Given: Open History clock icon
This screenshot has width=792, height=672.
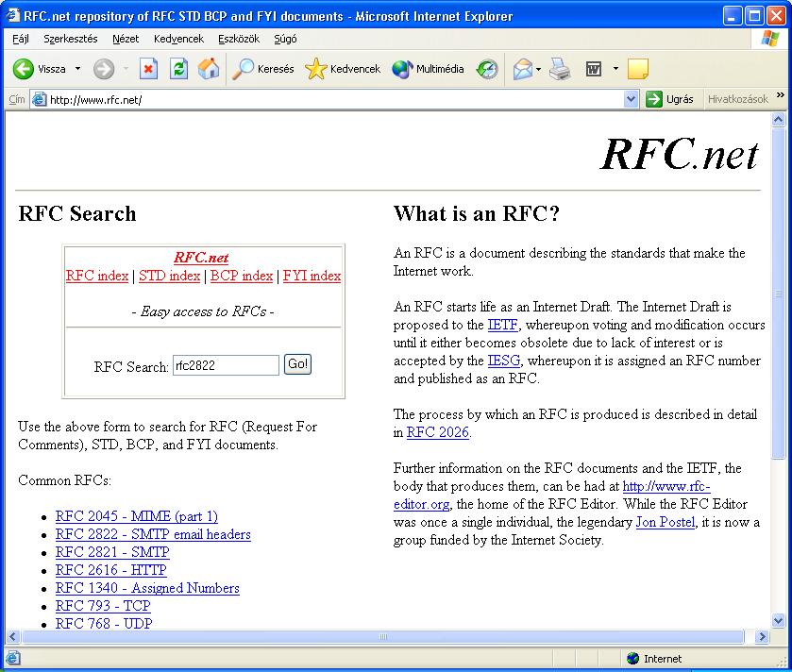Looking at the screenshot, I should point(487,69).
